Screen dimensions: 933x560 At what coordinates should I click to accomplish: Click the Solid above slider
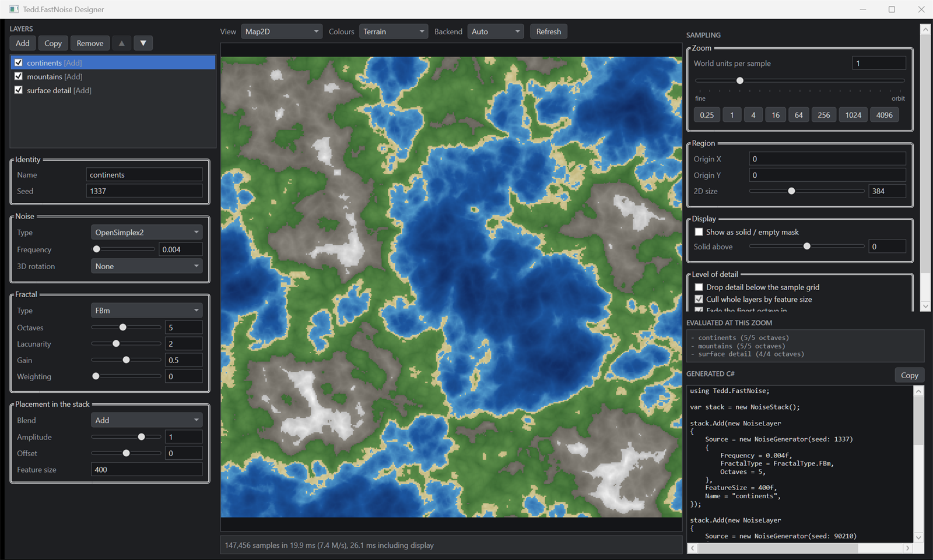(807, 246)
